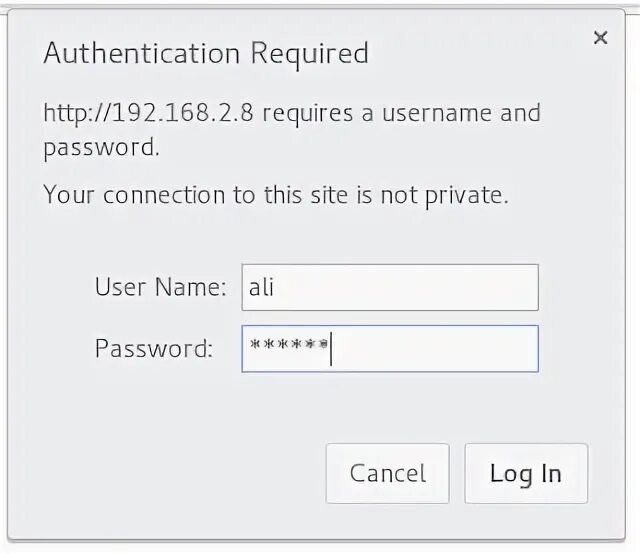Viewport: 640px width, 554px height.
Task: Click the word "username" in the message
Action: tap(436, 112)
